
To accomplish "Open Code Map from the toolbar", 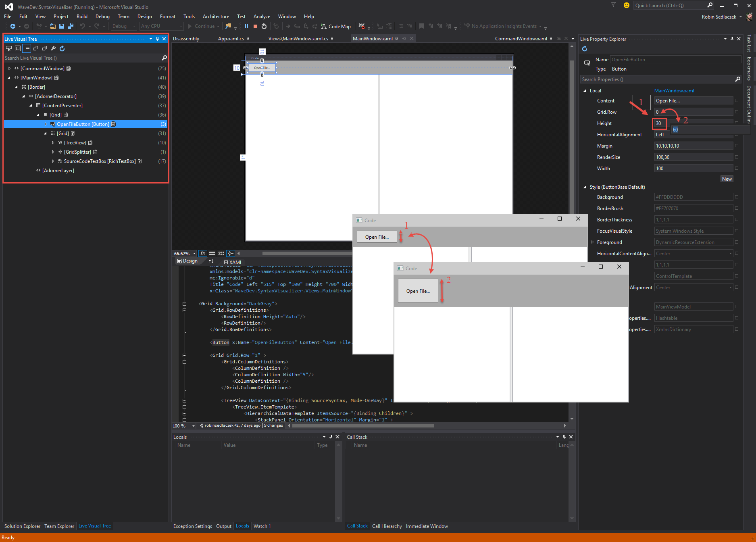I will pos(336,26).
